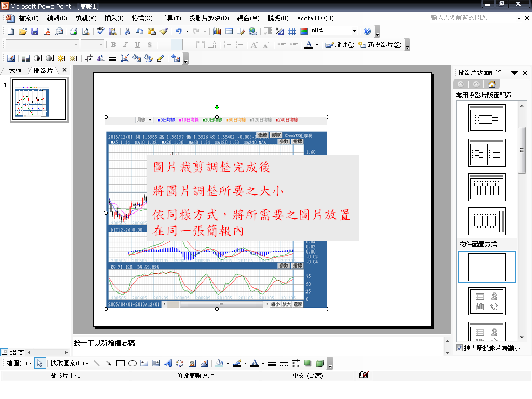Select the Rectangle drawing tool
The width and height of the screenshot is (532, 399).
(x=121, y=363)
